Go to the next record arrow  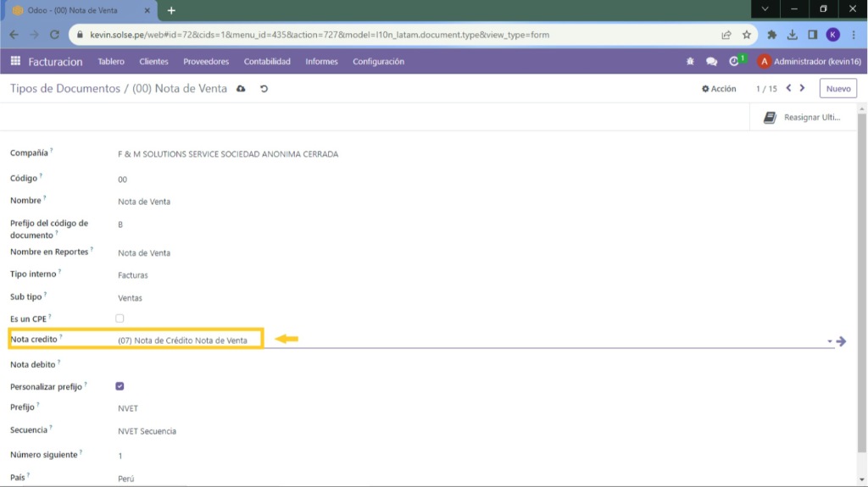(x=802, y=88)
